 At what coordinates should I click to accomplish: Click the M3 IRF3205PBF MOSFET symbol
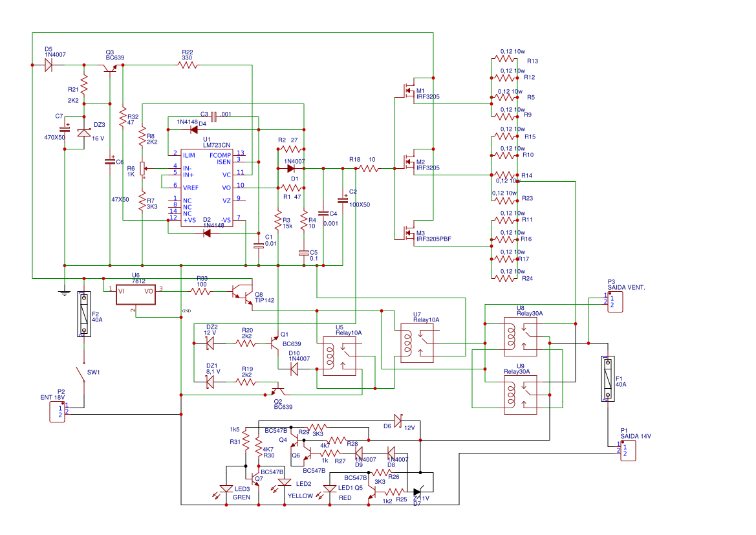coord(409,232)
